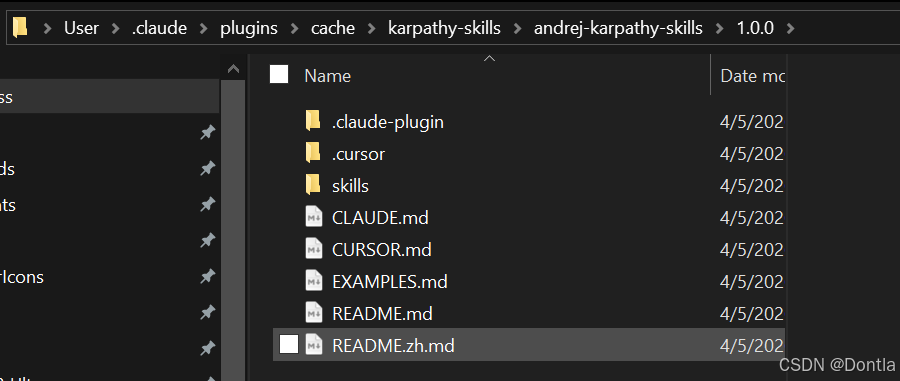The height and width of the screenshot is (381, 900).
Task: Expand chevron before User in breadcrumb
Action: tap(48, 28)
